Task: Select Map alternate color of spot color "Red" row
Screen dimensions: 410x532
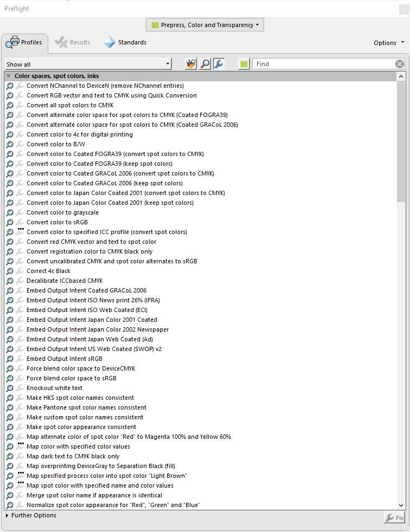Action: point(129,437)
